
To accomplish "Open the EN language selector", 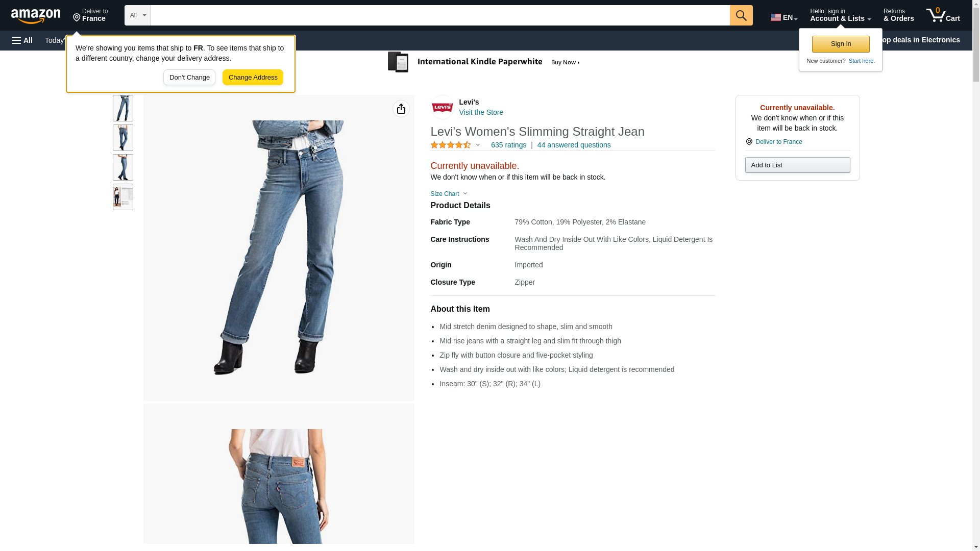I will (784, 17).
